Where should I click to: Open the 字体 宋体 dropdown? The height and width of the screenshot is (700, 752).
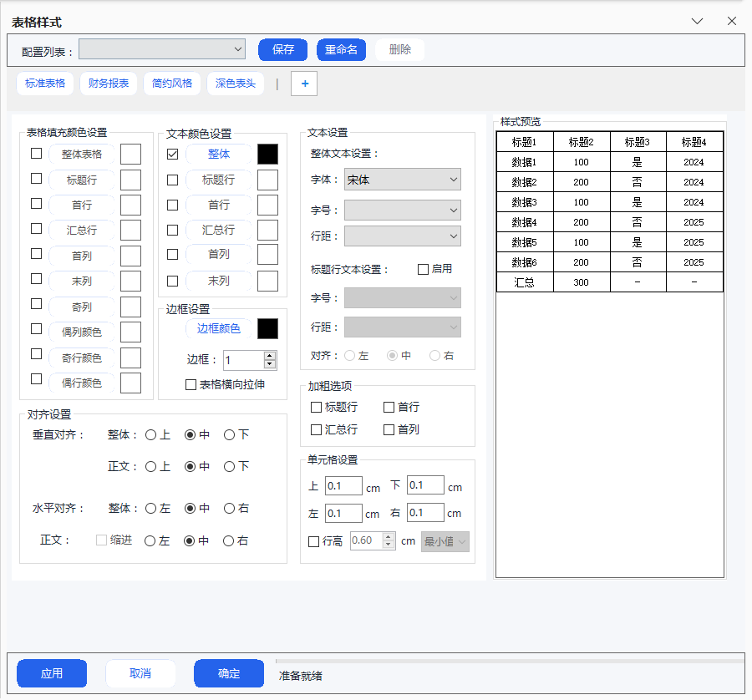pos(403,180)
